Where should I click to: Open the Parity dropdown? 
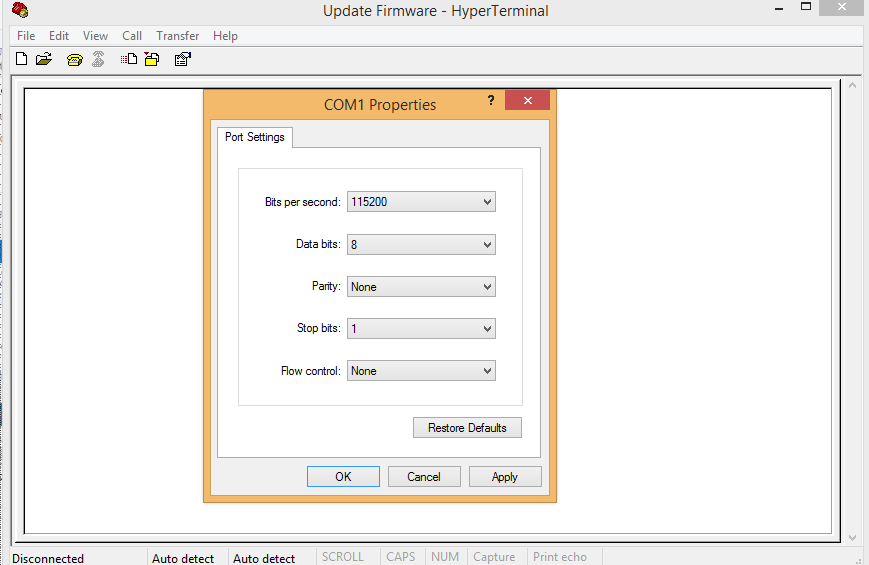point(421,287)
